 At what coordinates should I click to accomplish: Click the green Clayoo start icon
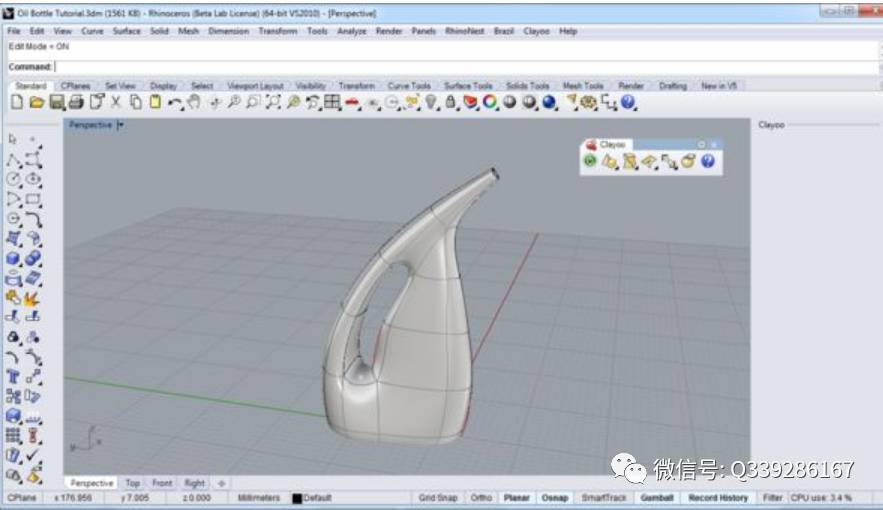click(x=590, y=161)
